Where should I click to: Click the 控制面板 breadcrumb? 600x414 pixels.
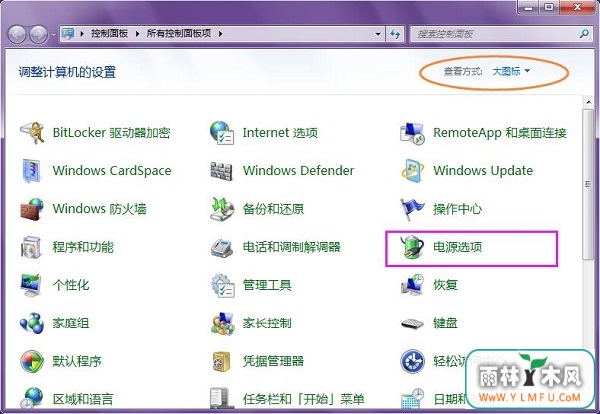pos(109,34)
